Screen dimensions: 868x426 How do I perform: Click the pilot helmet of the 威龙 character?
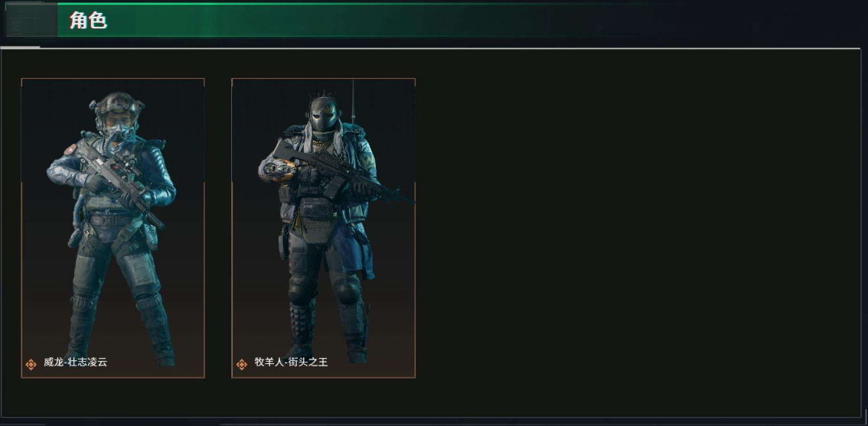pos(117,111)
